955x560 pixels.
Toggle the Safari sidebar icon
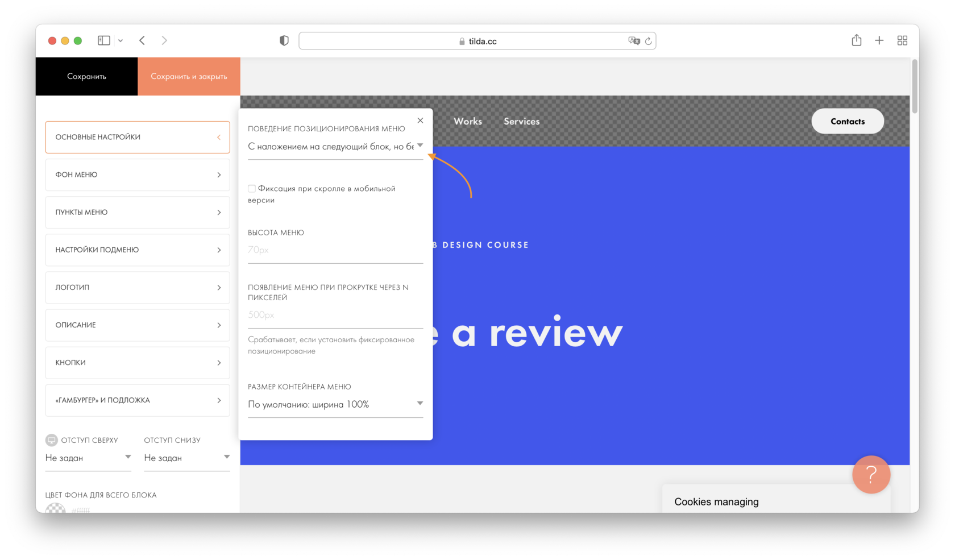(103, 40)
